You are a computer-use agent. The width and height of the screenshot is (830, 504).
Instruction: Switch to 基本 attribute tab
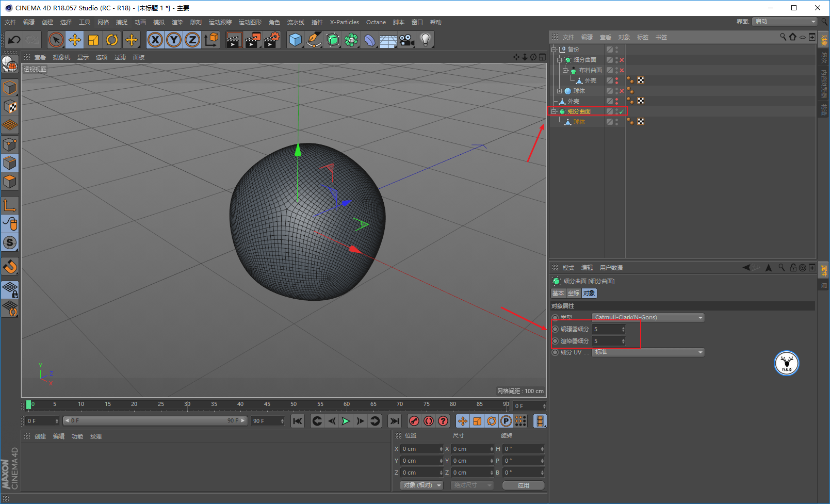coord(558,293)
